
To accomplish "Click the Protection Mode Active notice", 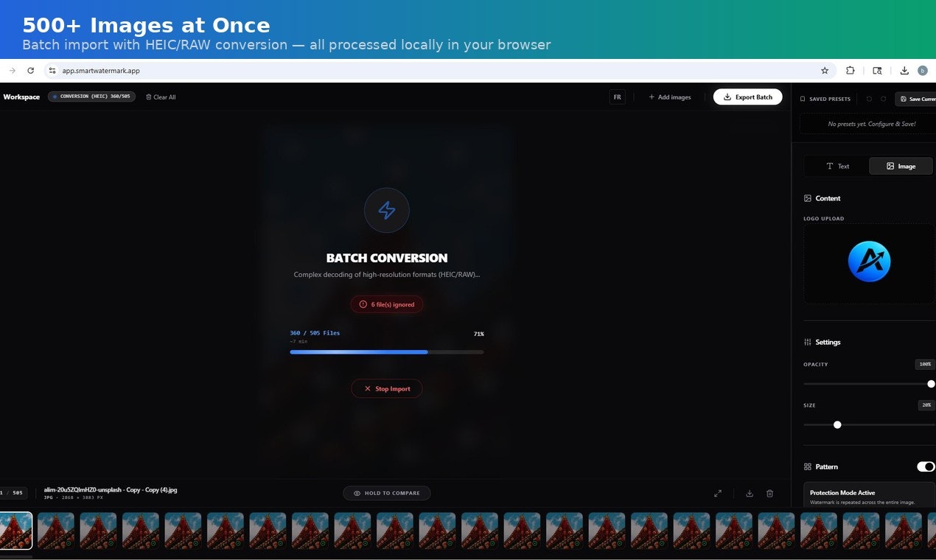I will click(870, 495).
